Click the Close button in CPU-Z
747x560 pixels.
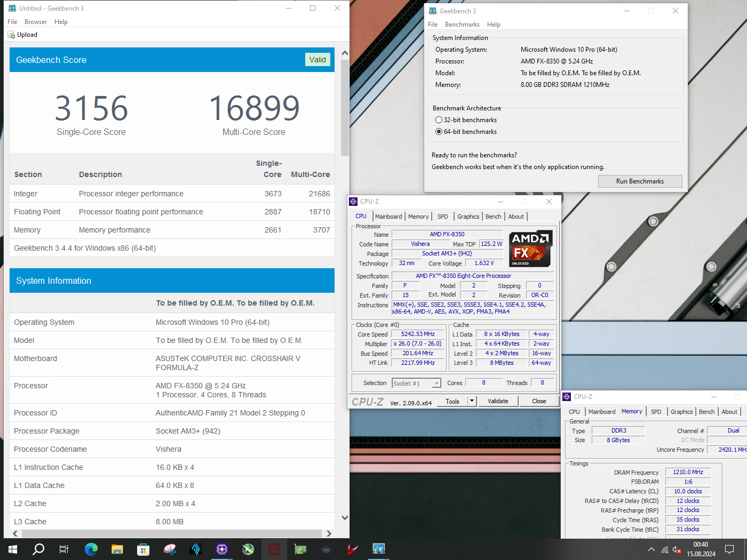coord(539,401)
